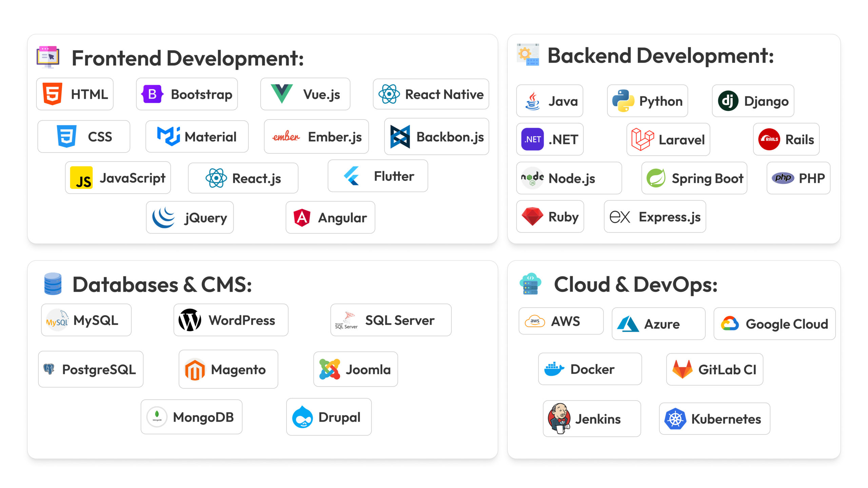The height and width of the screenshot is (488, 868).
Task: Click the Databases & CMS stack icon
Action: coord(53,284)
